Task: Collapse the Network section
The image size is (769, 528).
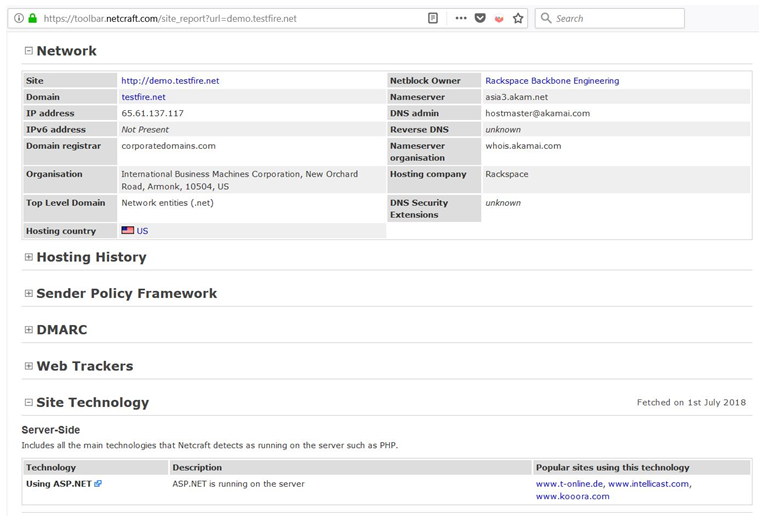Action: pos(28,51)
